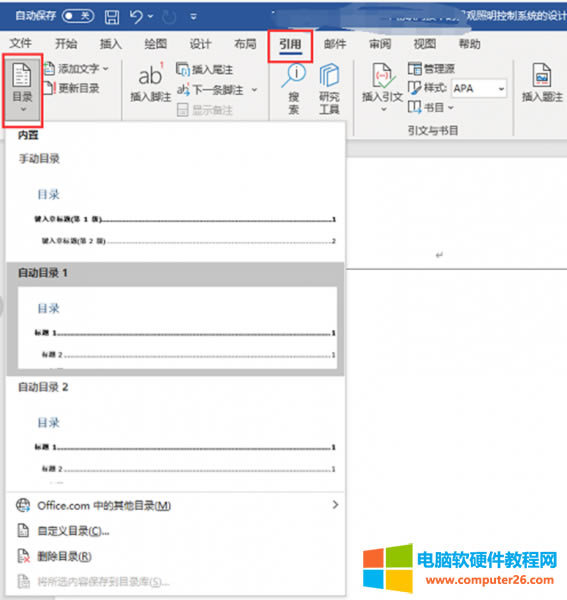567x600 pixels.
Task: Expand the 样式 APA style dropdown
Action: tap(501, 89)
